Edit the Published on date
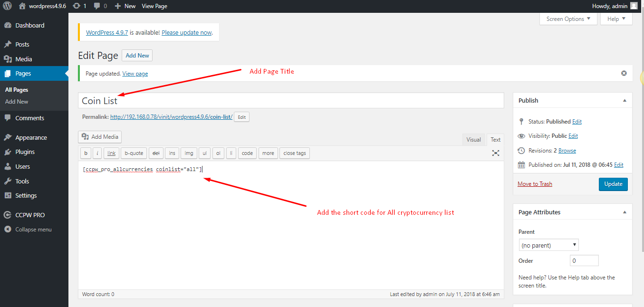 click(x=619, y=165)
